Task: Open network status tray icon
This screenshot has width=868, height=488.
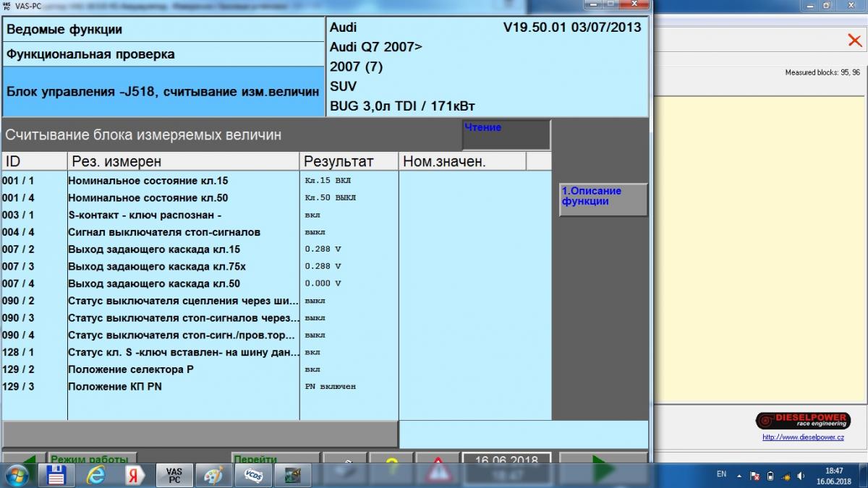Action: point(785,476)
